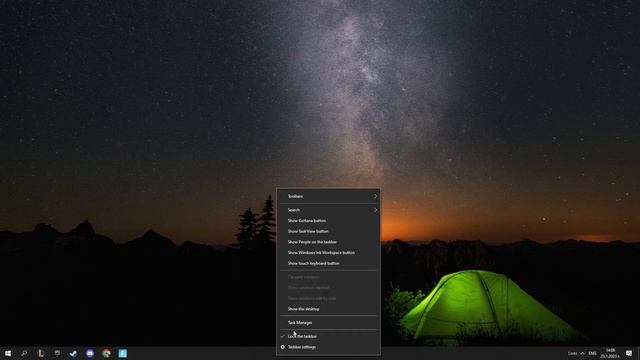Switch the ENG input language indicator
The image size is (640, 360).
point(593,353)
